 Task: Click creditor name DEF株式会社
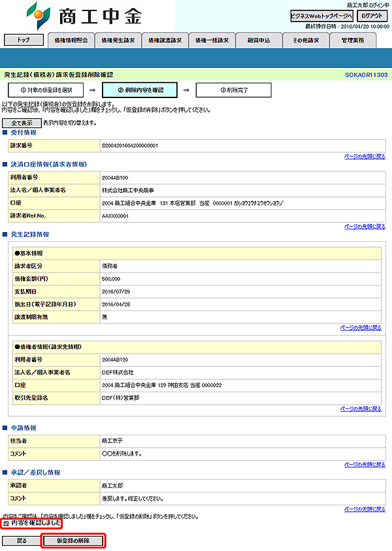point(118,373)
